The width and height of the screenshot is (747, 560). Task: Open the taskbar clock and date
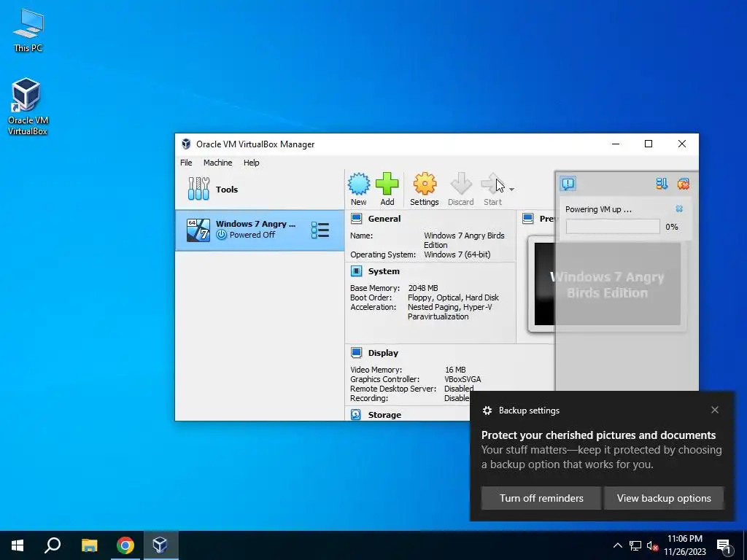pos(684,545)
